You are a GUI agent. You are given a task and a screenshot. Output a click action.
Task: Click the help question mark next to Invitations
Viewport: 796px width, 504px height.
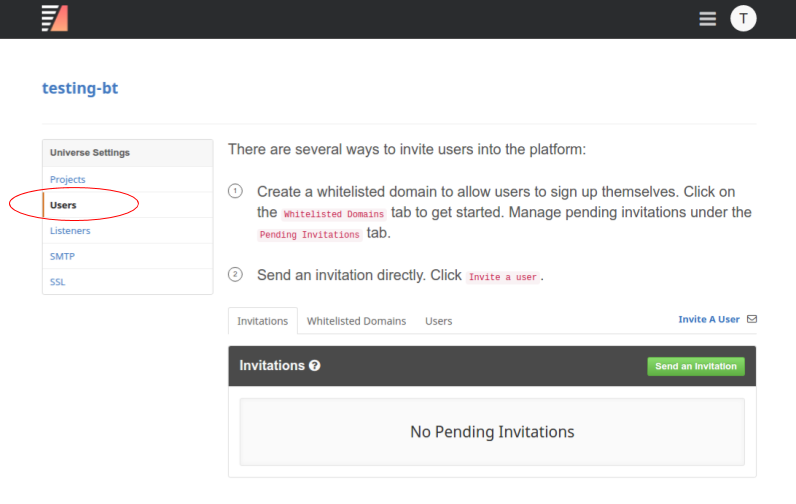click(x=315, y=366)
